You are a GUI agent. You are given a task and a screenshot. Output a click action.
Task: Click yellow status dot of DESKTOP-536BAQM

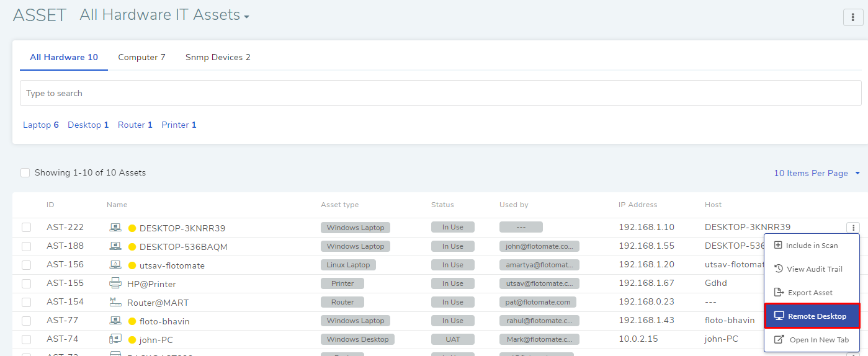(132, 247)
